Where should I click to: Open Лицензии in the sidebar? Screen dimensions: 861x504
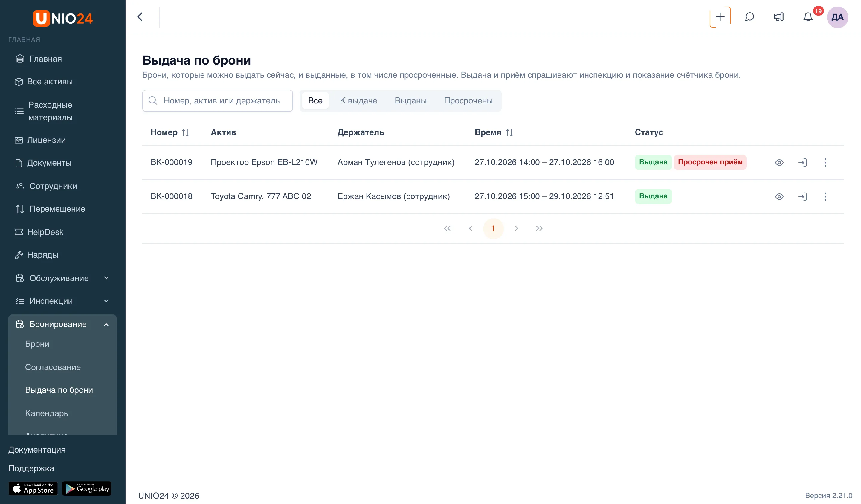tap(62, 140)
